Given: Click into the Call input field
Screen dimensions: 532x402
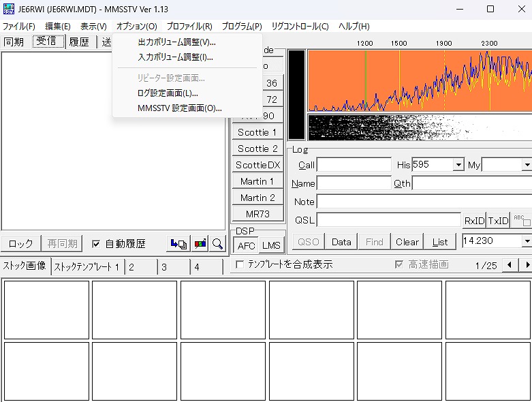Looking at the screenshot, I should [354, 165].
